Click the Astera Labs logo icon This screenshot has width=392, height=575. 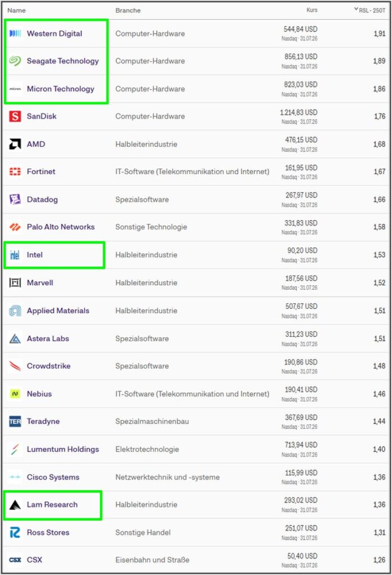pos(15,339)
